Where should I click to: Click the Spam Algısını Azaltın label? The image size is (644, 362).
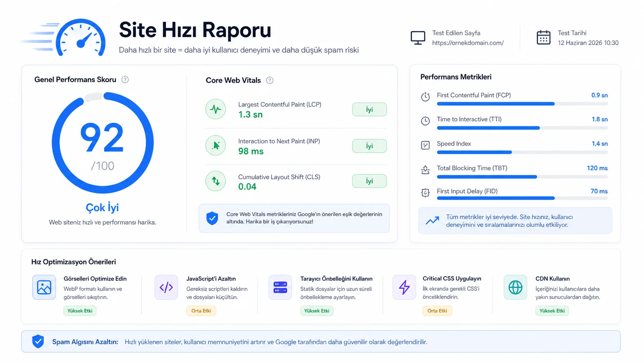click(x=85, y=342)
